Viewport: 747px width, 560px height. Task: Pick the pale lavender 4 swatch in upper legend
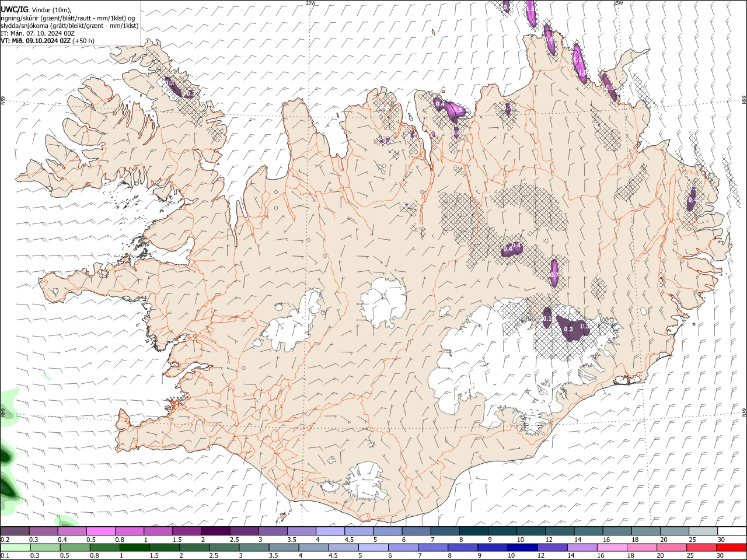(330, 531)
